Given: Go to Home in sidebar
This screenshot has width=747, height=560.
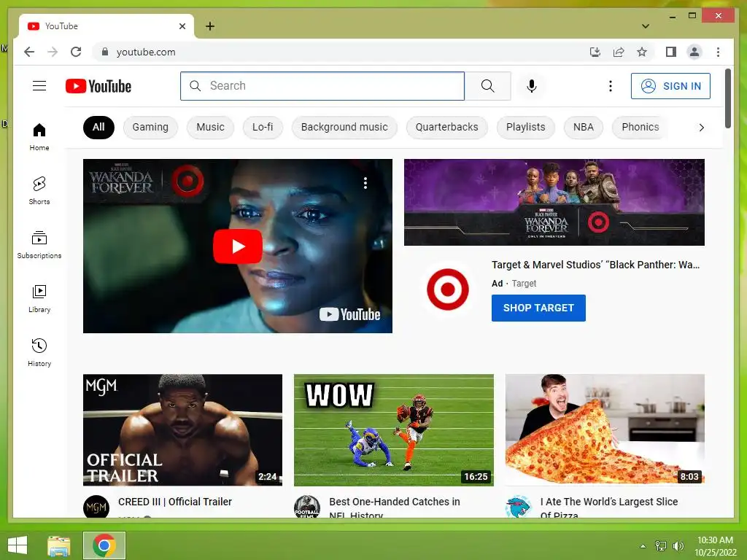Looking at the screenshot, I should [x=39, y=137].
